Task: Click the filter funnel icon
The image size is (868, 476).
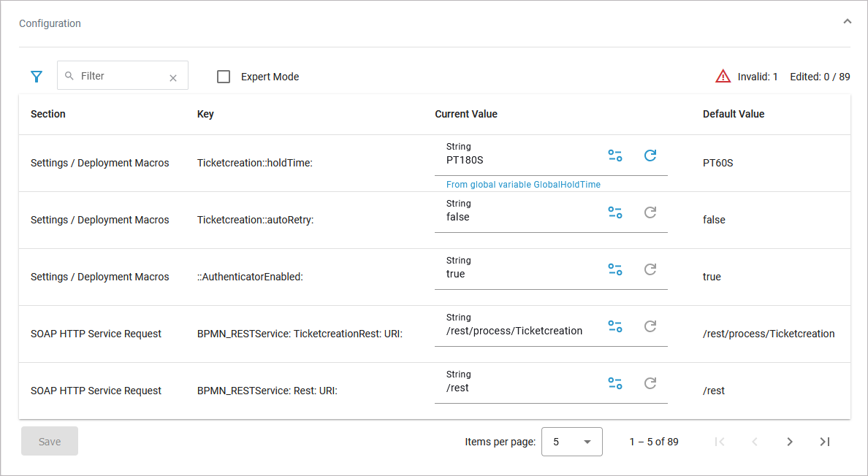Action: click(37, 77)
